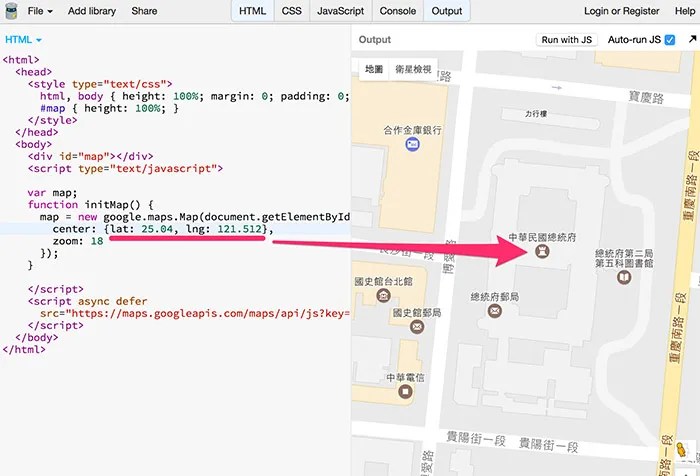Click the lng value 121.512 in code

(x=240, y=229)
